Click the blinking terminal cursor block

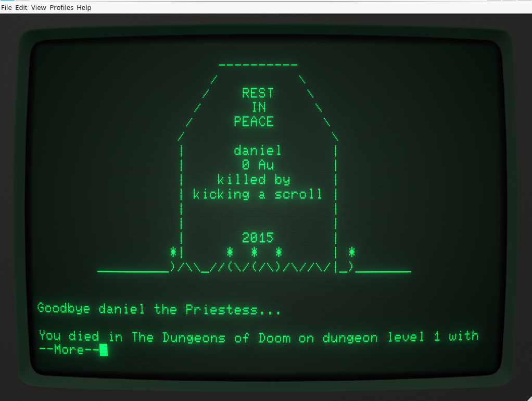pos(104,350)
